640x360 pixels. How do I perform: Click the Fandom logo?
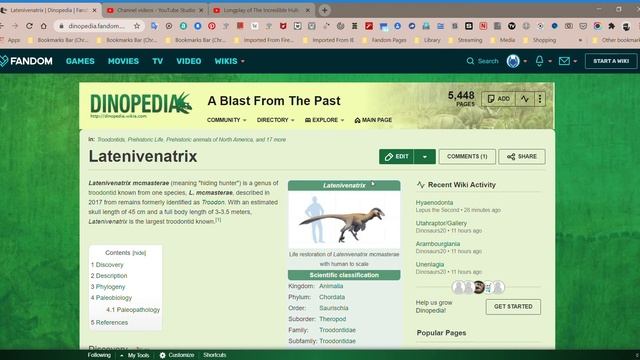coord(27,61)
